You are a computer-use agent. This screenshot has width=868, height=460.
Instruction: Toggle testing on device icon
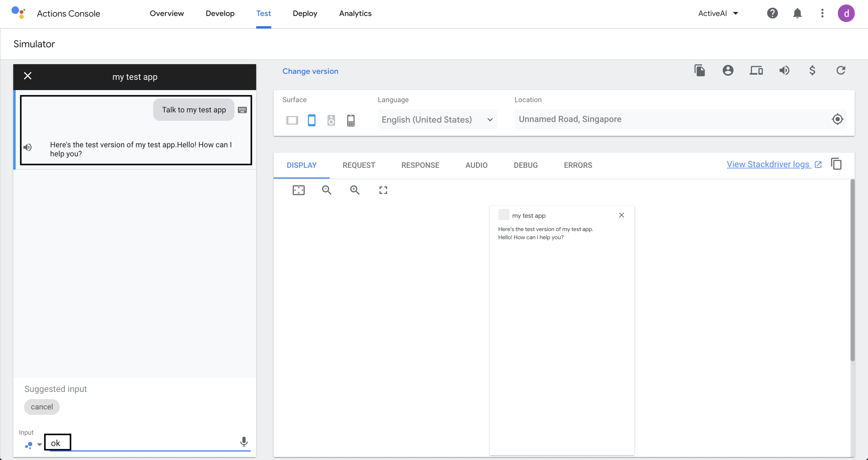pyautogui.click(x=756, y=70)
